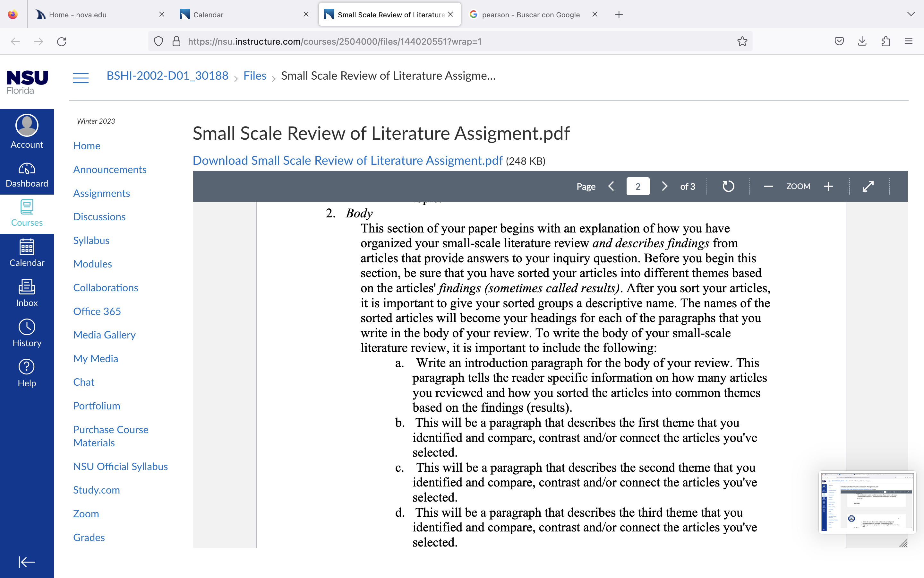Open Assignments in course menu

pos(102,193)
